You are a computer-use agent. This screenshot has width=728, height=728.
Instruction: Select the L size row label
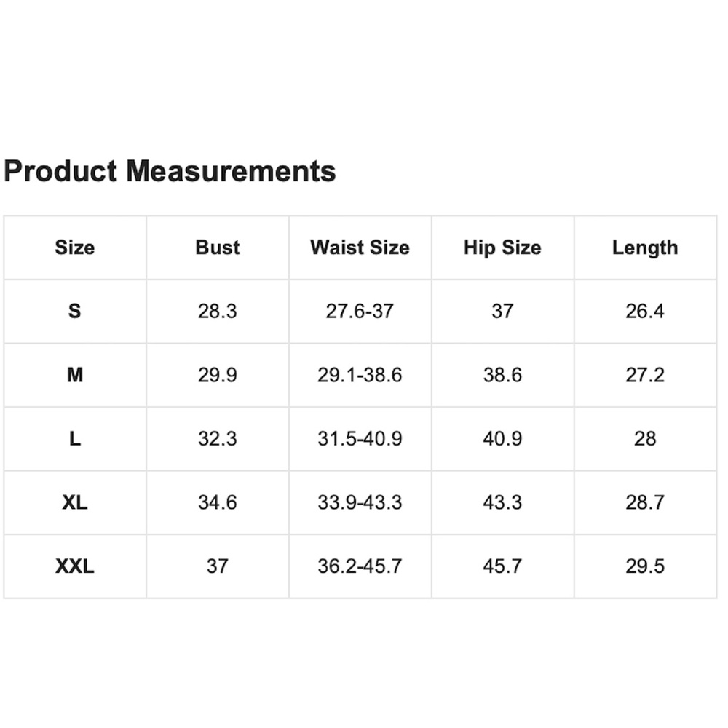click(x=75, y=438)
